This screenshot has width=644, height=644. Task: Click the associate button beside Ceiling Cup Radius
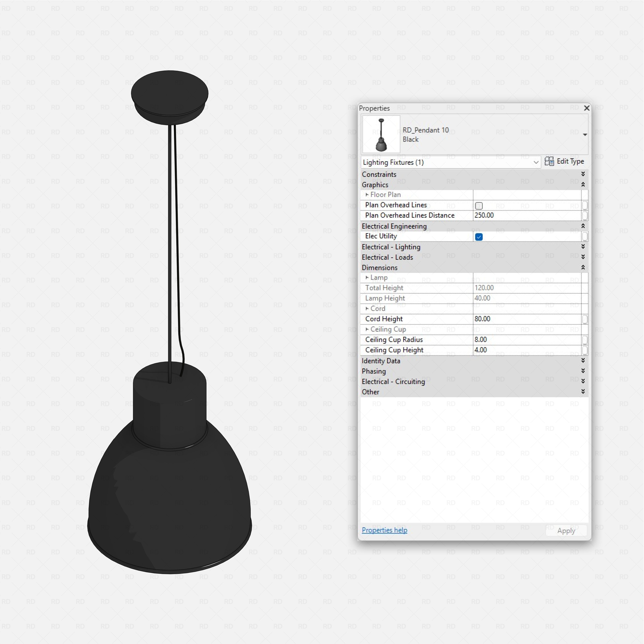585,340
